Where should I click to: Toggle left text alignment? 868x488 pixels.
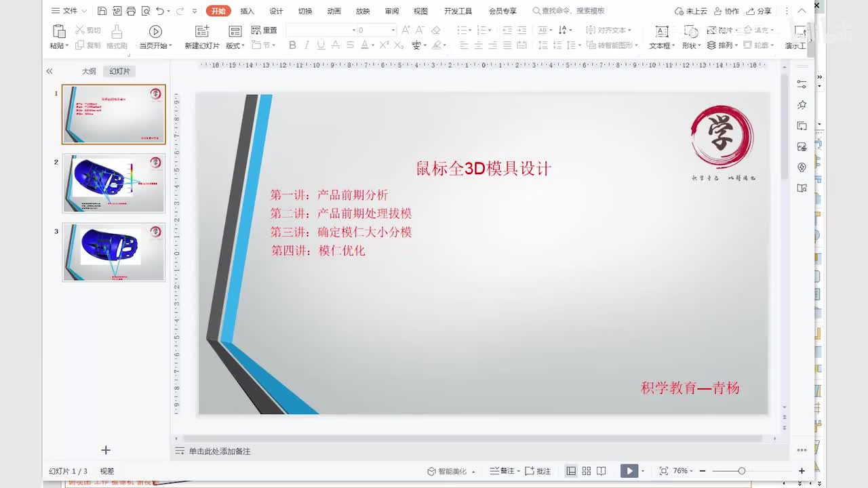pos(464,45)
